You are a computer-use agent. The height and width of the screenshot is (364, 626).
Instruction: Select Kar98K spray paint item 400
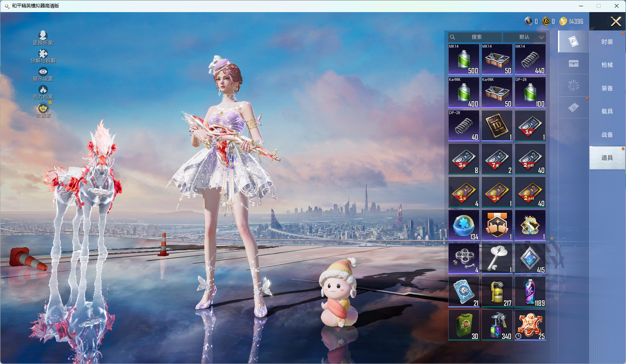coord(464,93)
